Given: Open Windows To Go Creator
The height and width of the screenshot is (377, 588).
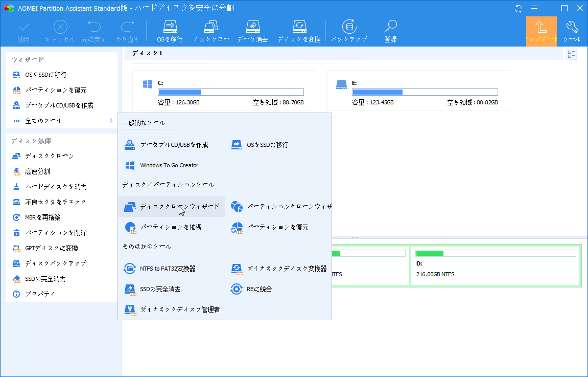Looking at the screenshot, I should pyautogui.click(x=161, y=165).
